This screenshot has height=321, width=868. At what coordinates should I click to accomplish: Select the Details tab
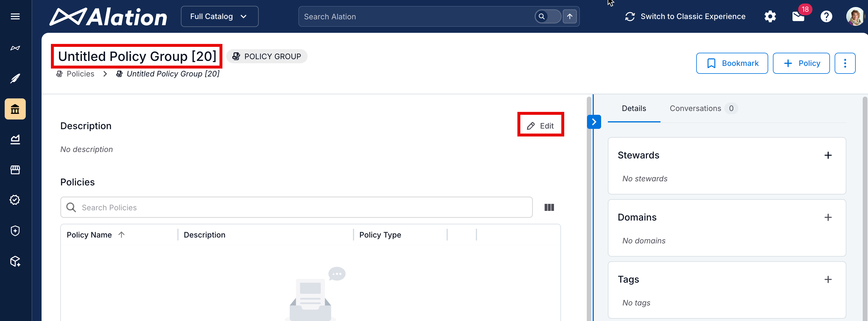[x=634, y=108]
